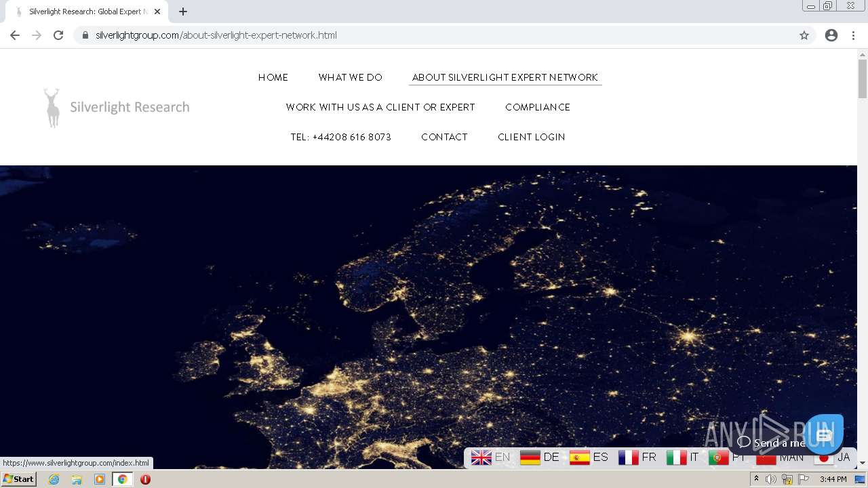This screenshot has height=488, width=868.
Task: Show hidden system tray icons
Action: (x=756, y=479)
